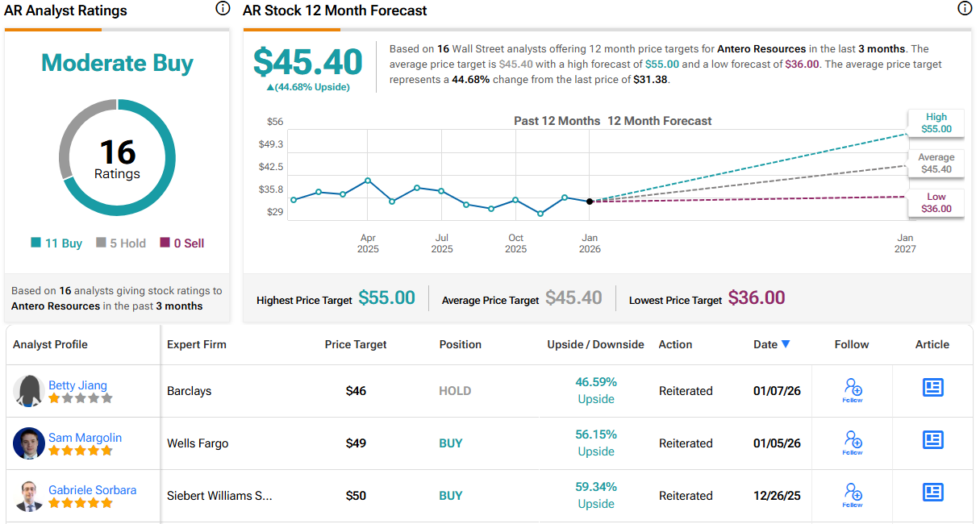
Task: Open article for Wells Fargo rating
Action: point(932,440)
